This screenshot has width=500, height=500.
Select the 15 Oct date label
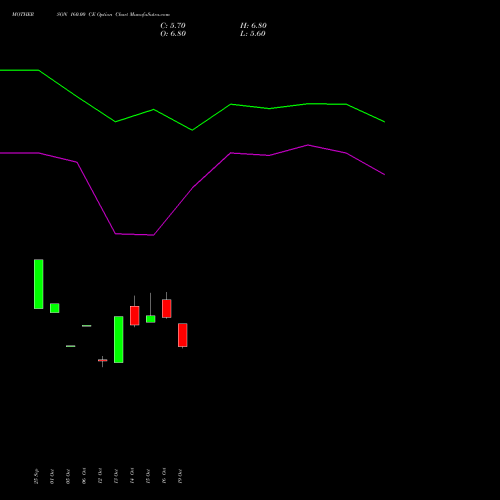coord(148,476)
